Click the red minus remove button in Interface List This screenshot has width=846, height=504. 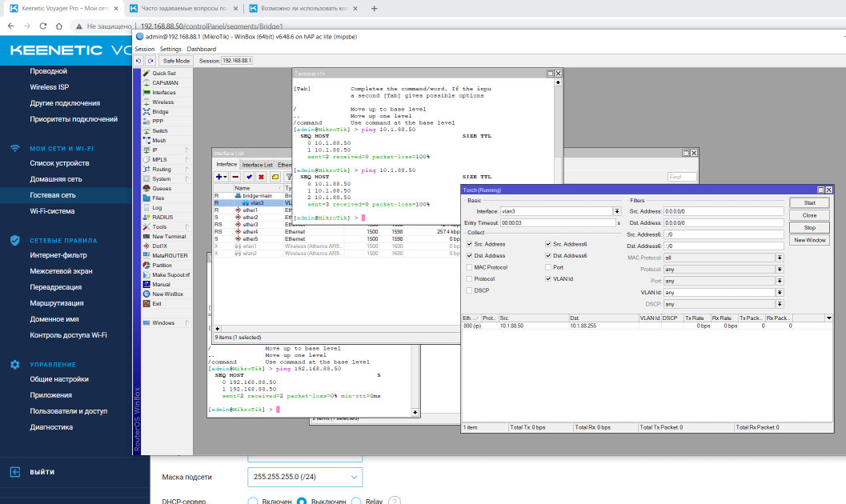235,177
